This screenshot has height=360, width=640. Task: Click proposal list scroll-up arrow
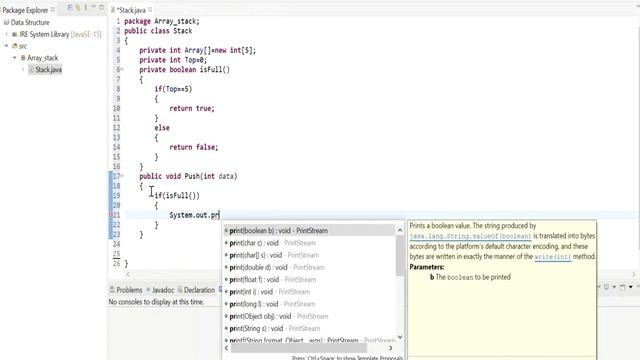point(400,230)
